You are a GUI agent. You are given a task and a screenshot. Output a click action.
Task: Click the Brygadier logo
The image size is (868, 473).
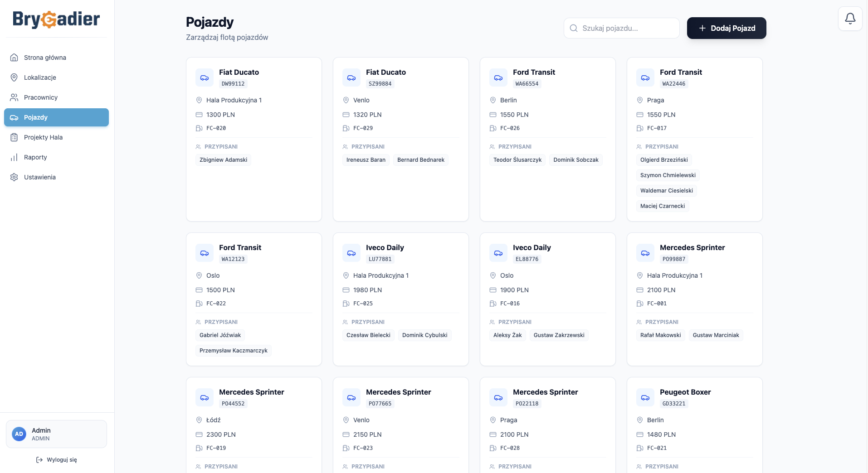(x=56, y=19)
